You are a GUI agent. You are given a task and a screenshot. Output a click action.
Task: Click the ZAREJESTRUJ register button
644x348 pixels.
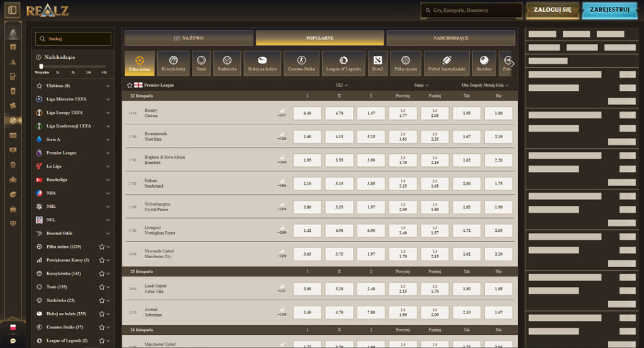pos(609,10)
